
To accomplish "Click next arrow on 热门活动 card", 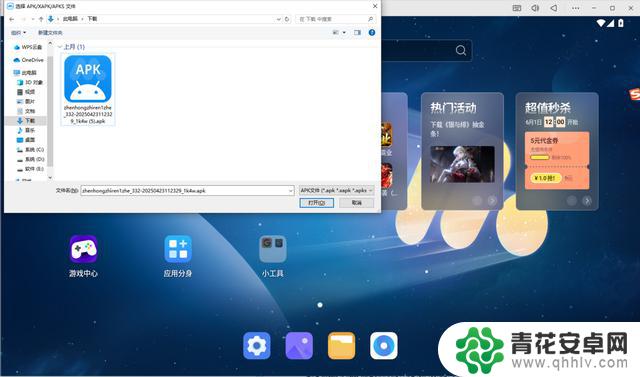I will tap(492, 201).
